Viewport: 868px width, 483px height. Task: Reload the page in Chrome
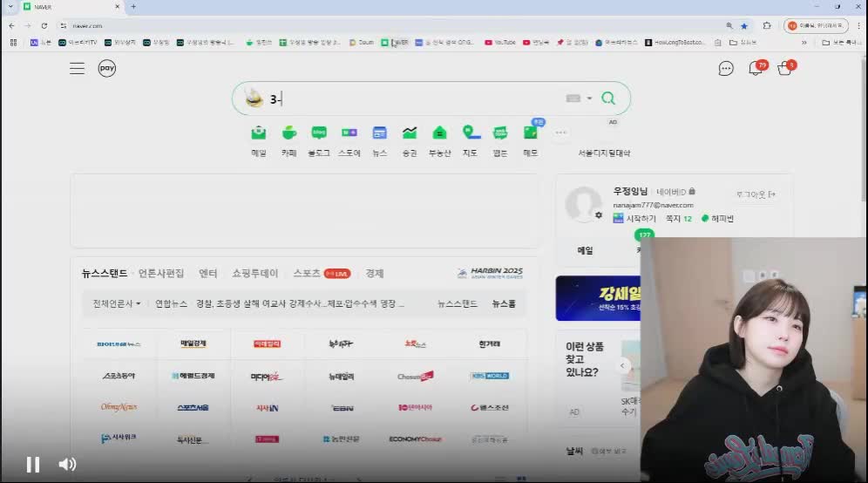44,25
